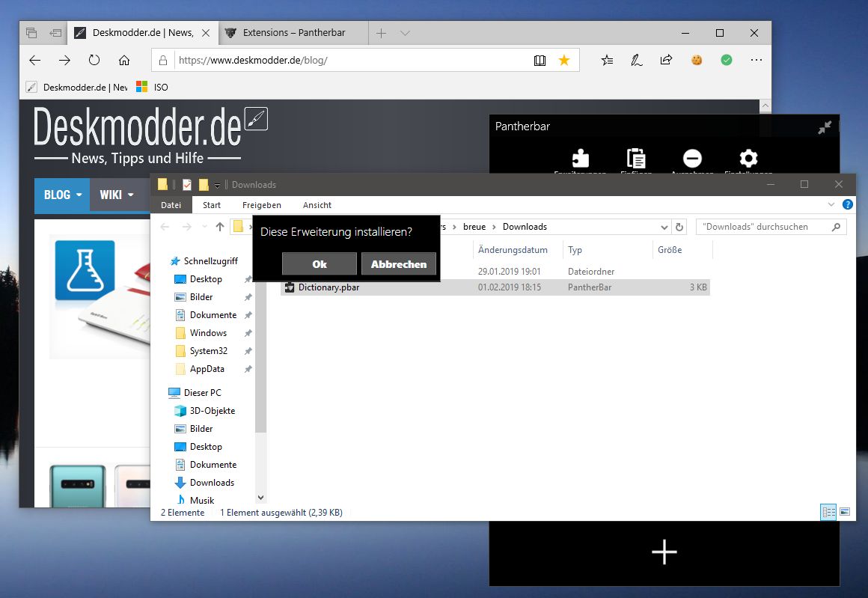This screenshot has width=868, height=598.
Task: Open the Freigeben ribbon tab
Action: (x=262, y=205)
